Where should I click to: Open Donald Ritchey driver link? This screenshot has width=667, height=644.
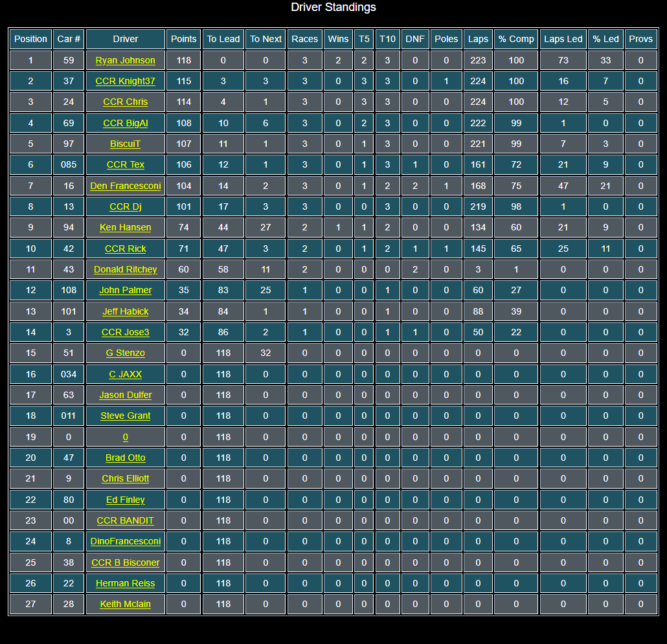pos(125,269)
